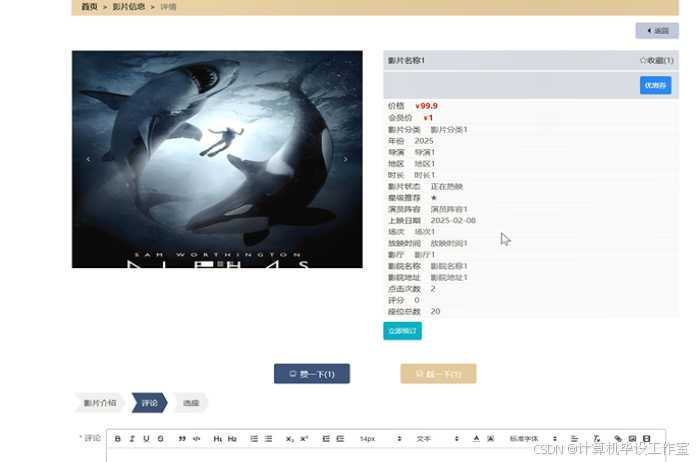Insert an ordered list in the comment
The width and height of the screenshot is (700, 462).
(254, 439)
